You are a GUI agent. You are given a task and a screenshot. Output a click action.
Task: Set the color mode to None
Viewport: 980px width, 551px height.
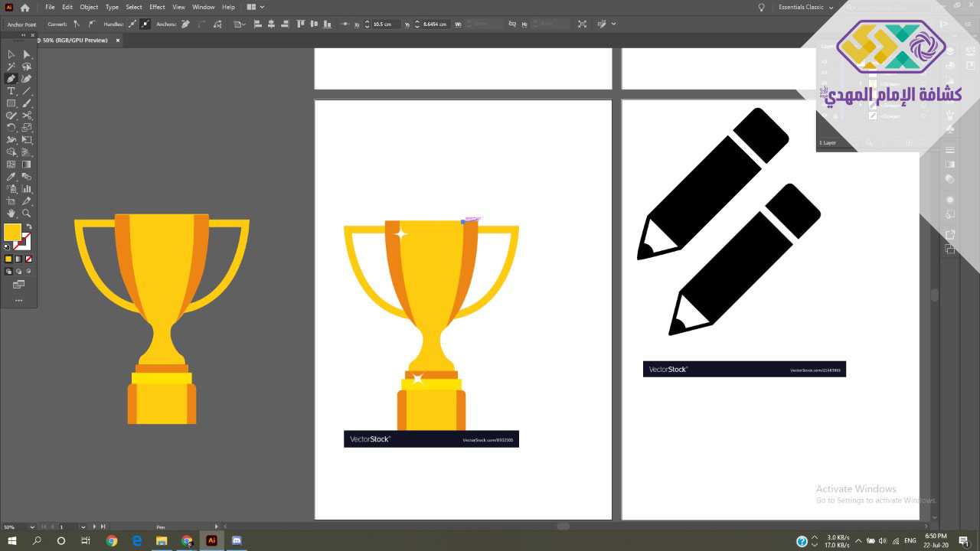pyautogui.click(x=28, y=259)
